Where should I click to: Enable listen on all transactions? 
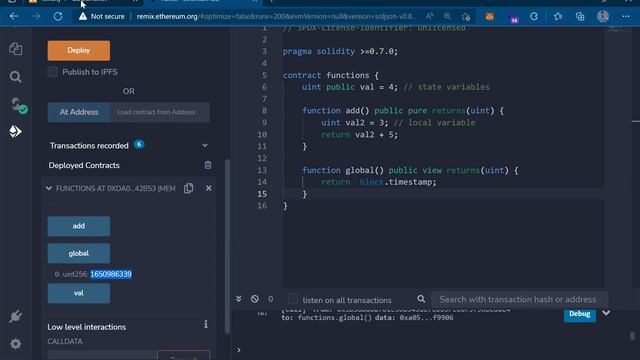(x=293, y=299)
